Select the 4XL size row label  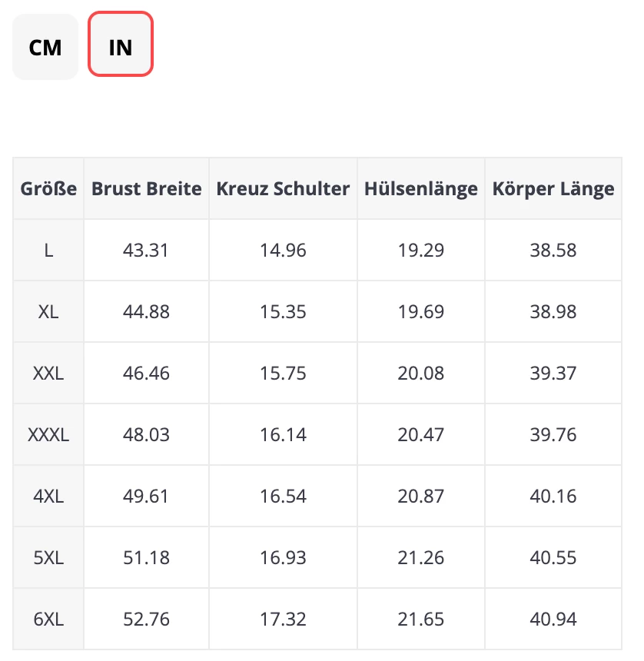(x=48, y=497)
